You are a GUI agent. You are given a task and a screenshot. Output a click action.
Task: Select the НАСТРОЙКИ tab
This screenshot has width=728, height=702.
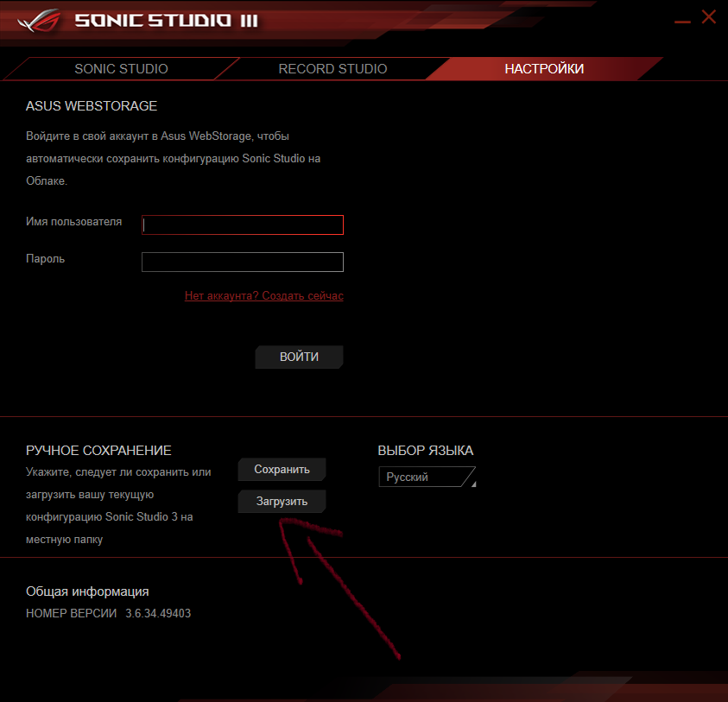[544, 69]
